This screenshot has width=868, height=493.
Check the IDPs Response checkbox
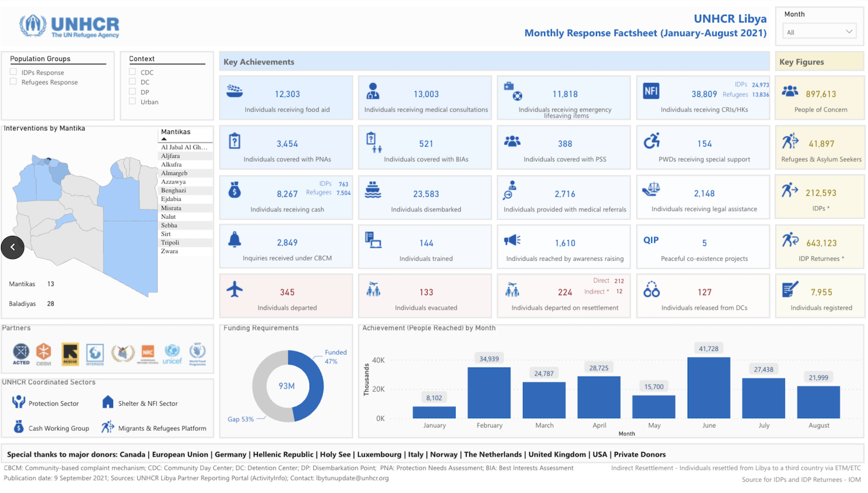click(x=13, y=72)
